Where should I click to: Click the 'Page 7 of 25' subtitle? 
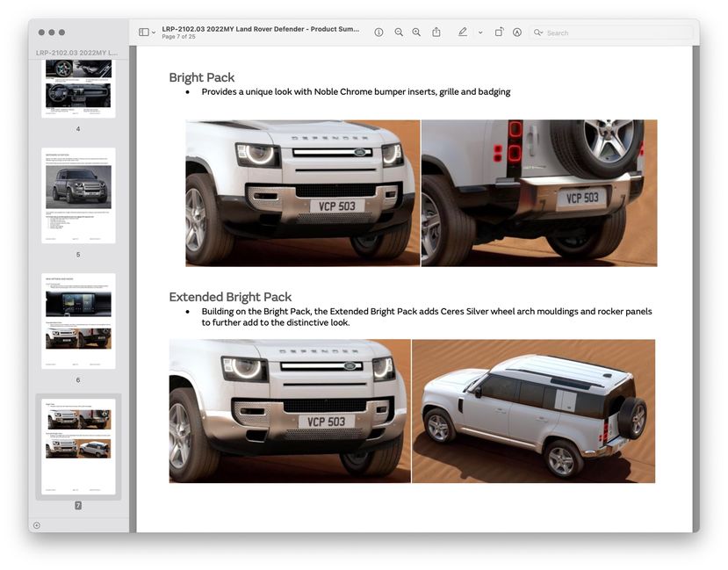coord(179,37)
